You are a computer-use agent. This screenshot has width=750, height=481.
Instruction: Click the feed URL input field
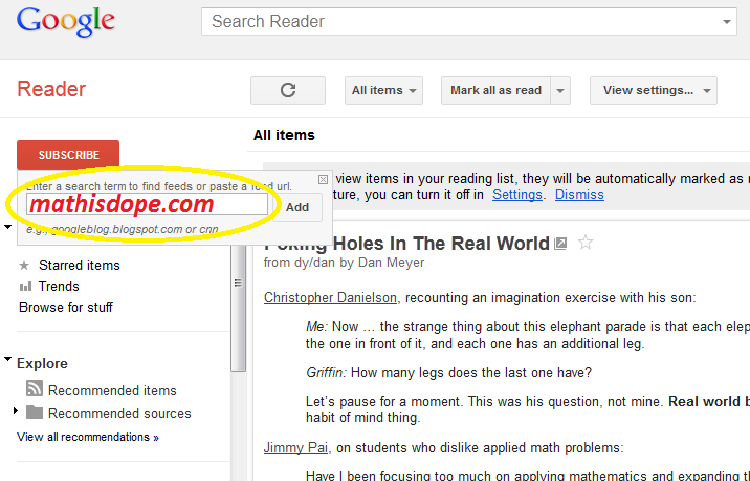tap(147, 205)
